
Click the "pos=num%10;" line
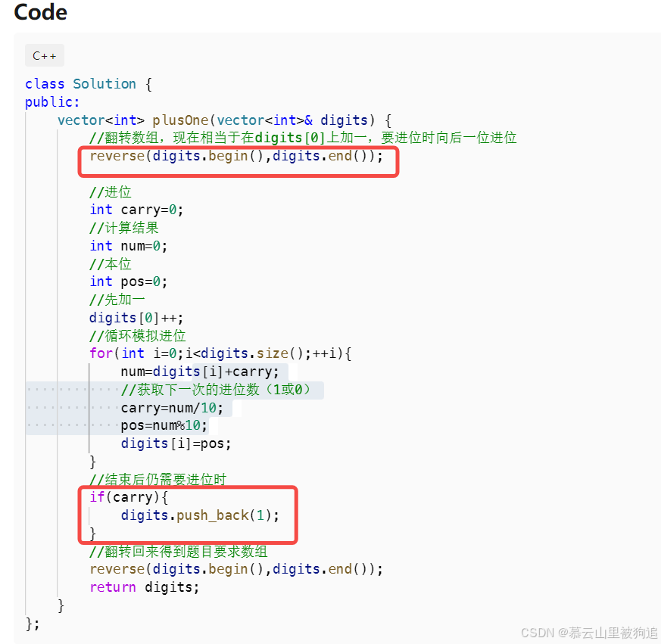(164, 426)
